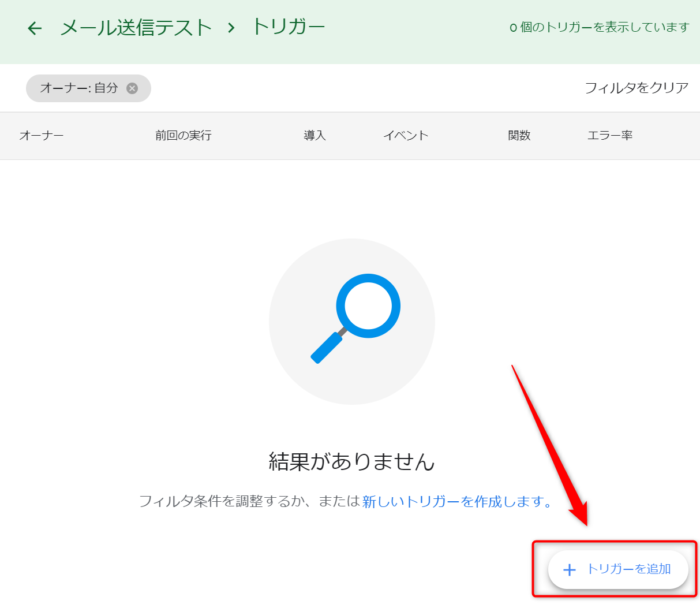Remove the オーナー: 自分 filter chip

[132, 88]
